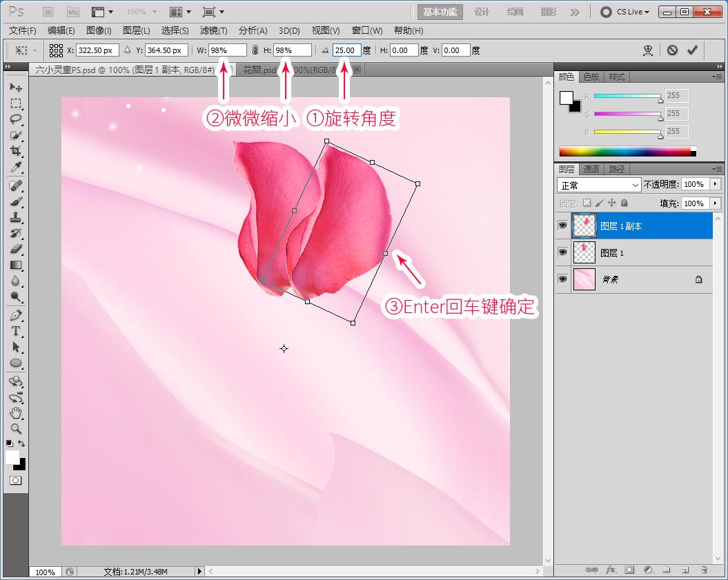The height and width of the screenshot is (580, 728).
Task: Click the Color panel foreground swatch
Action: [x=567, y=98]
